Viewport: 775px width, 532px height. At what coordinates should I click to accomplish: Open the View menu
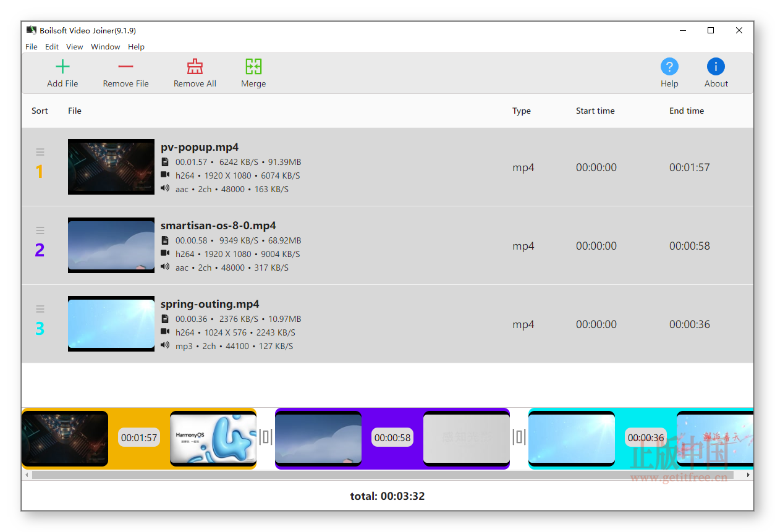pyautogui.click(x=75, y=47)
